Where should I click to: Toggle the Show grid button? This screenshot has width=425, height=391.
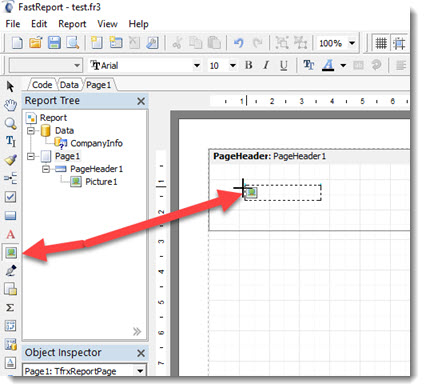381,43
